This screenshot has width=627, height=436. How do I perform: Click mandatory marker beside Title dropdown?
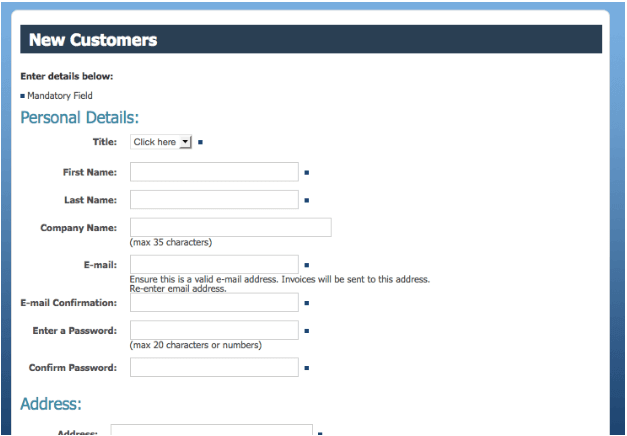pos(201,143)
